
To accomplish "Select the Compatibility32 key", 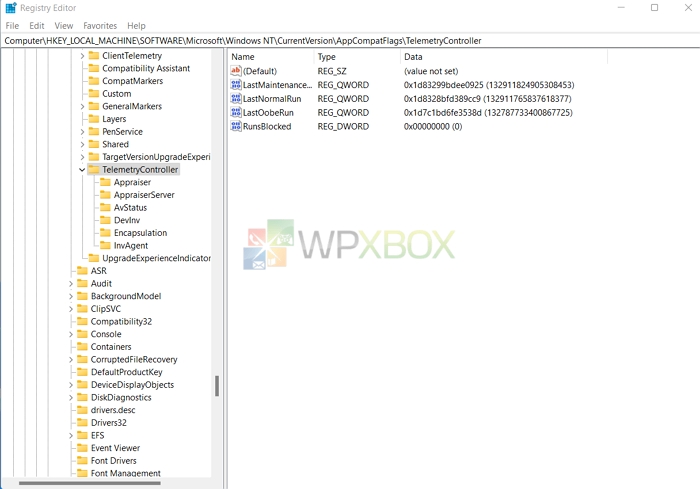I will [x=121, y=322].
